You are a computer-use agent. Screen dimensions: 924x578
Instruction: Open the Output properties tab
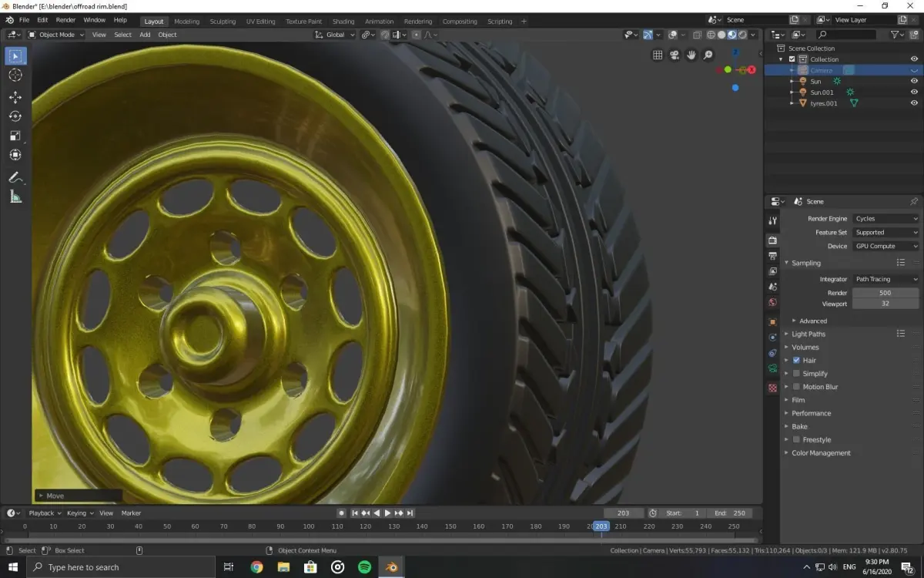pos(772,256)
